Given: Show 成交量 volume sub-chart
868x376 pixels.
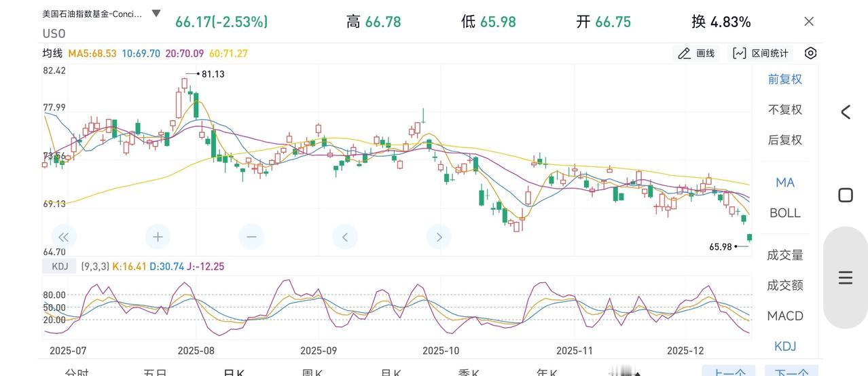Looking at the screenshot, I should [x=785, y=255].
